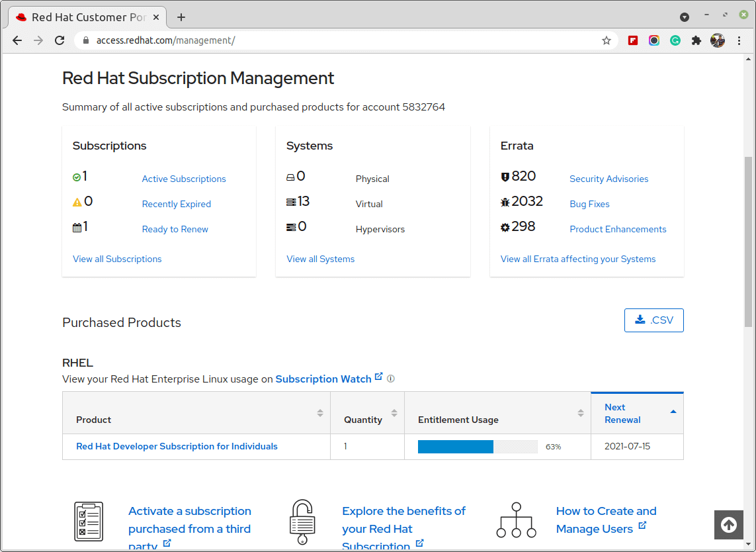Click View all Errata affecting your Systems
This screenshot has height=552, width=756.
click(x=578, y=259)
